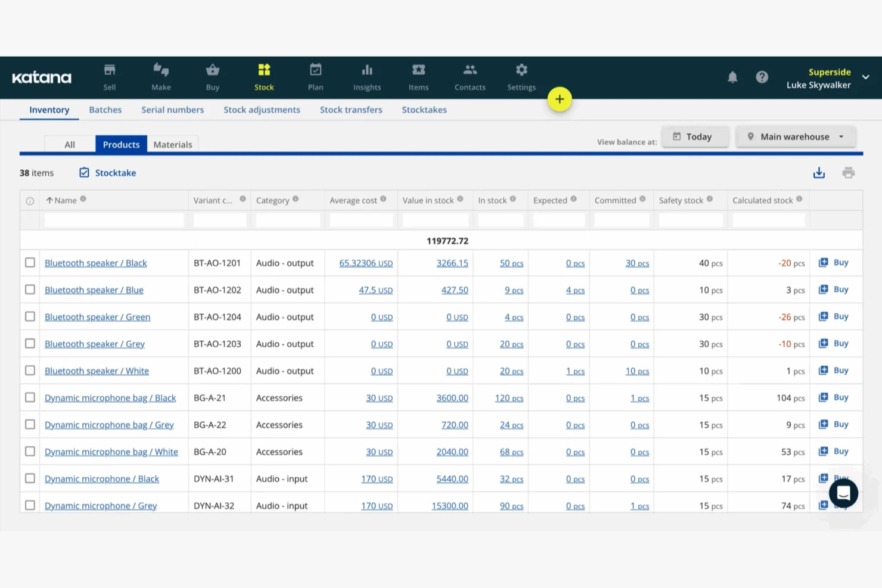Tick the Dynamic microphone / Black row checkbox
This screenshot has width=882, height=588.
[x=30, y=478]
